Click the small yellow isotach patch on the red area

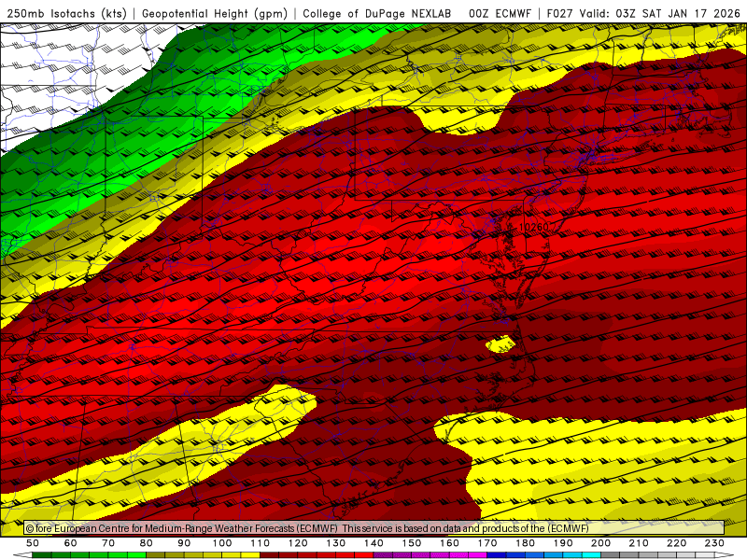click(500, 343)
